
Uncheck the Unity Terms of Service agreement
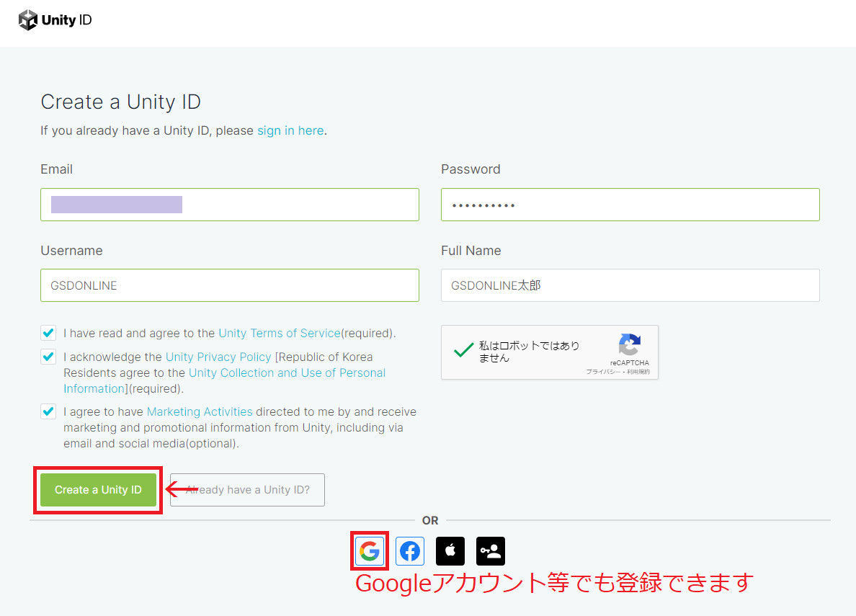(x=48, y=333)
